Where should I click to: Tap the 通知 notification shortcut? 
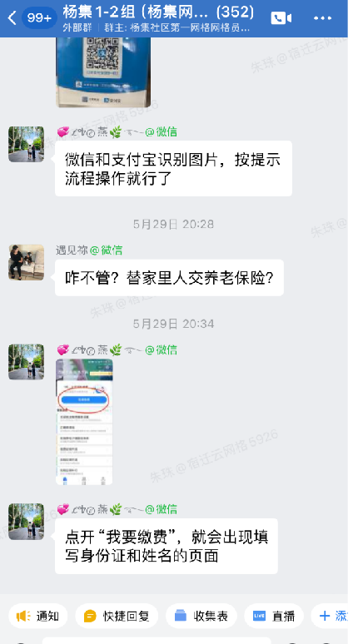coord(37,616)
